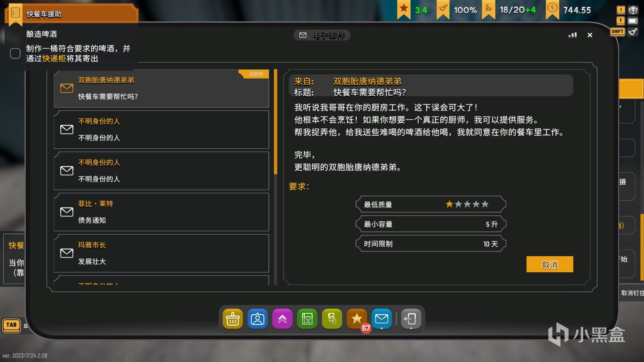The image size is (644, 362).
Task: Click the subject line 快餐车需要帮忙吗? in header
Action: [x=370, y=92]
